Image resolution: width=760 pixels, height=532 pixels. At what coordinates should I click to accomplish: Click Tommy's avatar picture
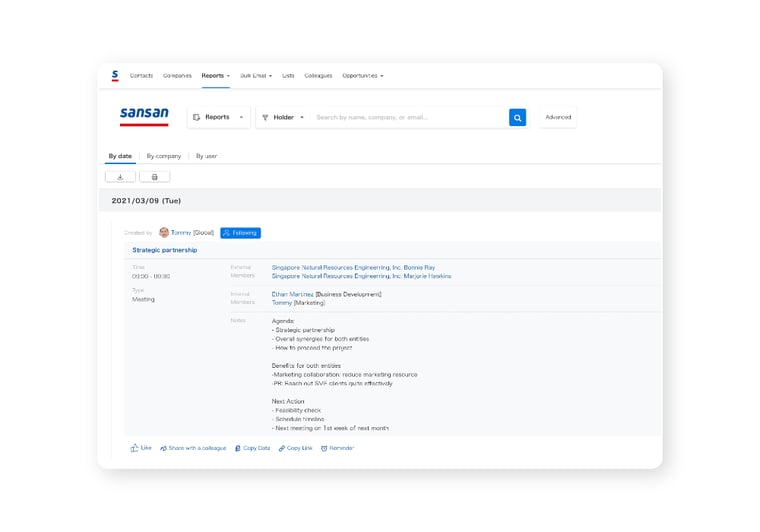click(x=164, y=233)
